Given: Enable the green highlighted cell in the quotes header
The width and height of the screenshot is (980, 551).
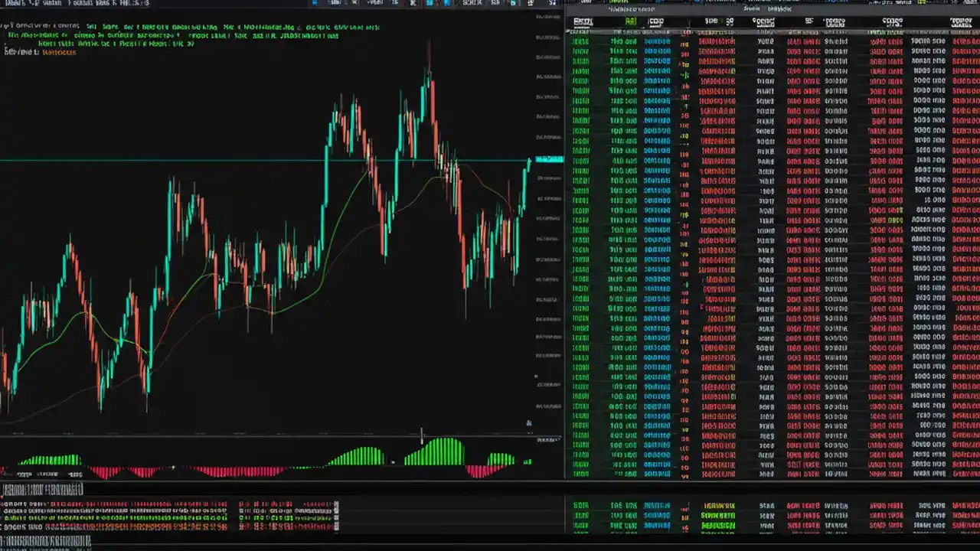Looking at the screenshot, I should (x=629, y=21).
